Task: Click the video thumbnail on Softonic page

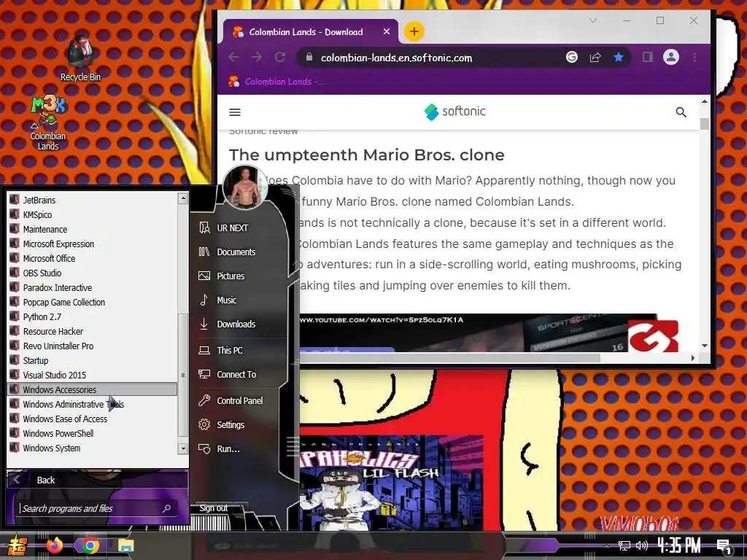Action: coord(488,332)
